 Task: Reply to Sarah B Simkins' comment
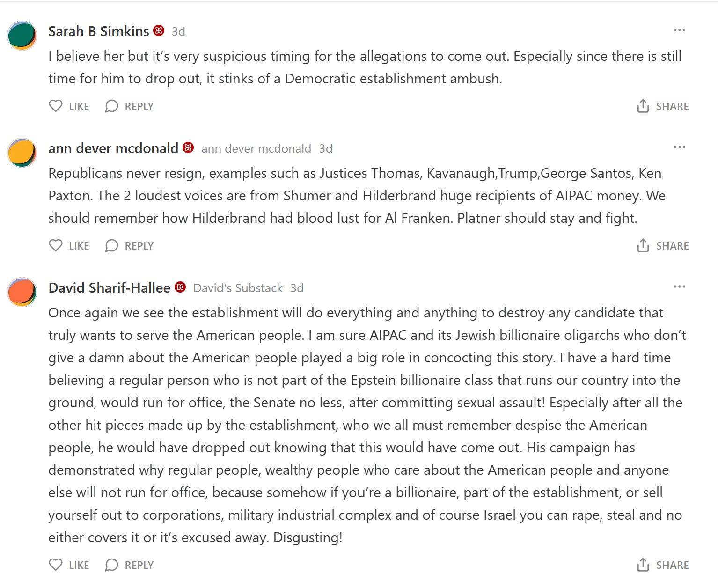click(130, 106)
